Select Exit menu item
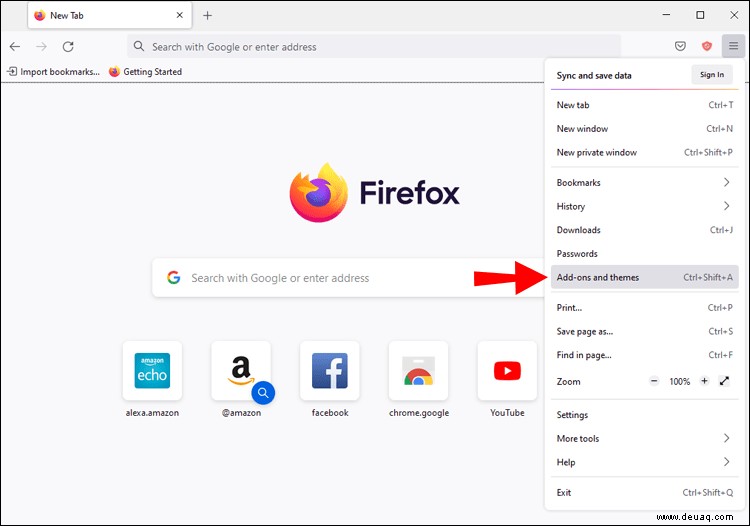 tap(644, 493)
